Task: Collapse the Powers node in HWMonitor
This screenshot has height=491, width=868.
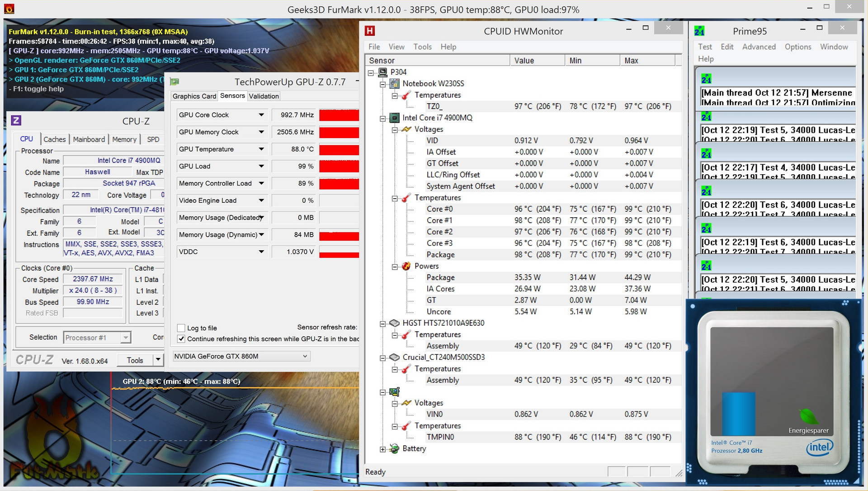Action: click(395, 267)
